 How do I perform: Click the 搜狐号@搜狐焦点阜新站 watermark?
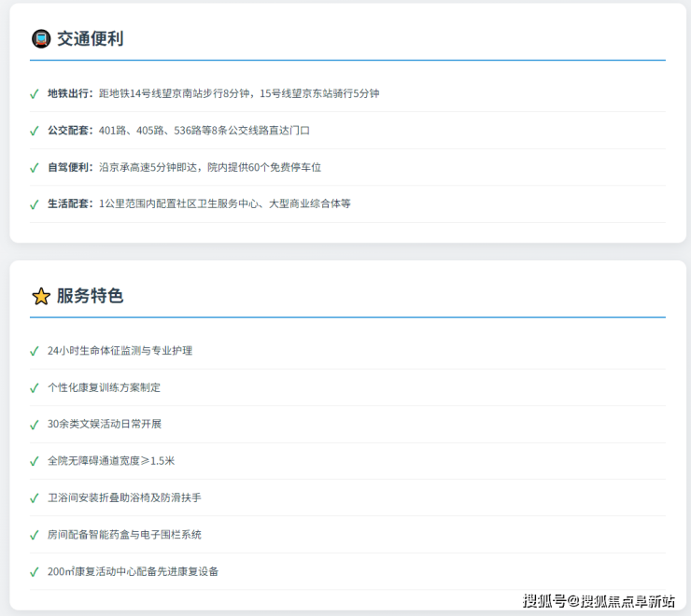point(599,600)
